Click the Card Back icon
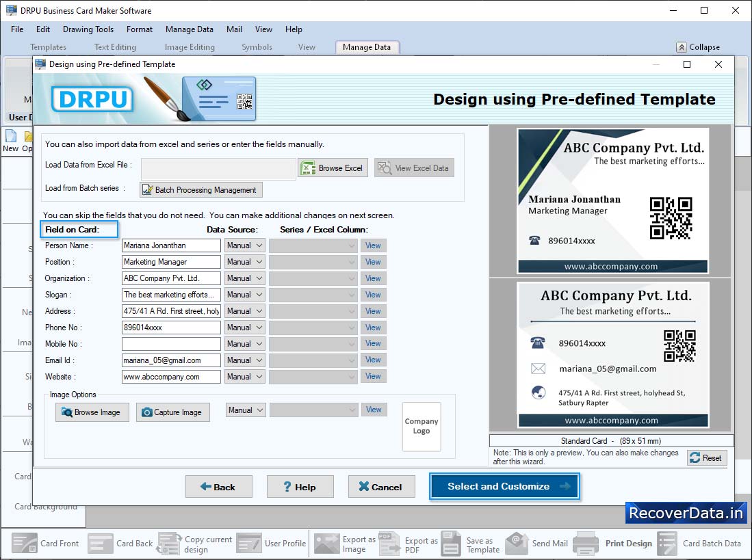This screenshot has width=752, height=560. (101, 543)
